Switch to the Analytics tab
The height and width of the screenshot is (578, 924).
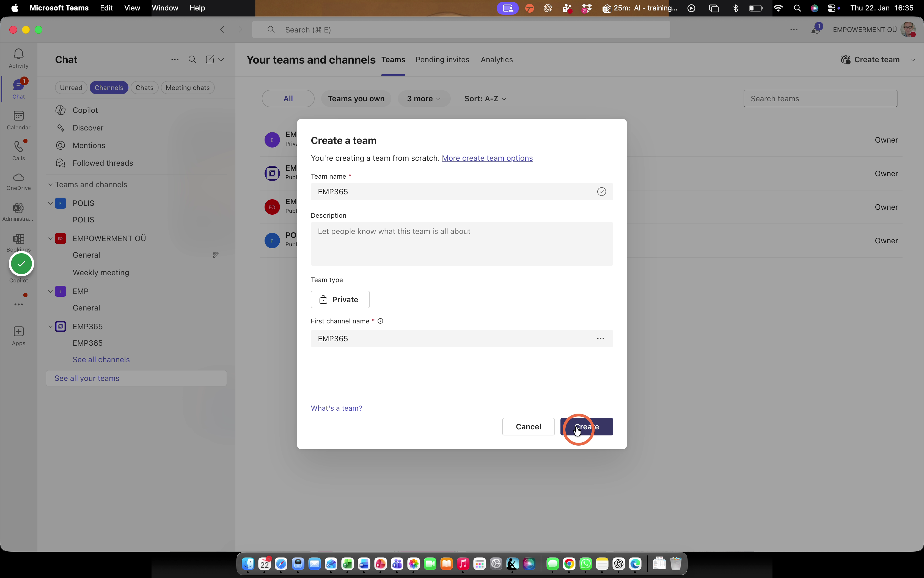coord(496,60)
